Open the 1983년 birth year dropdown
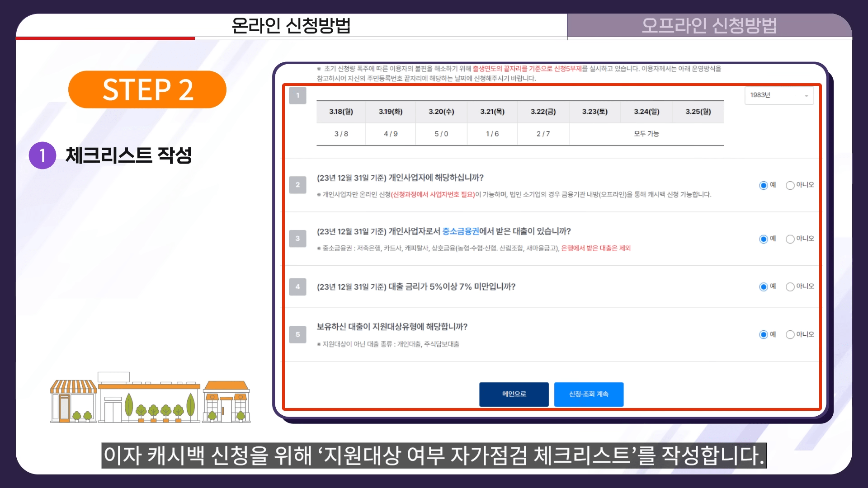Viewport: 868px width, 488px height. pyautogui.click(x=778, y=95)
